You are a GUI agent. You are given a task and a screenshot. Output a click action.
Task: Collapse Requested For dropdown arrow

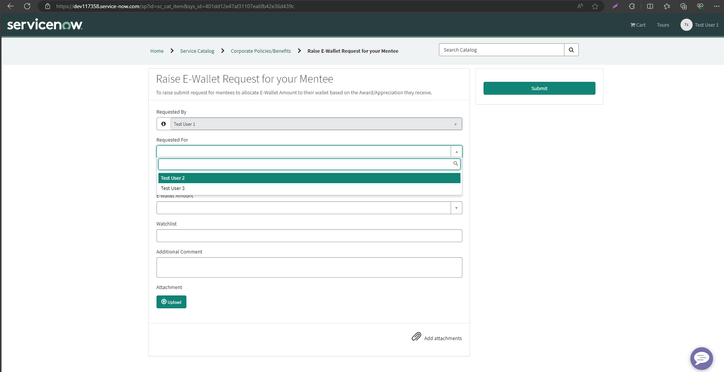[456, 151]
